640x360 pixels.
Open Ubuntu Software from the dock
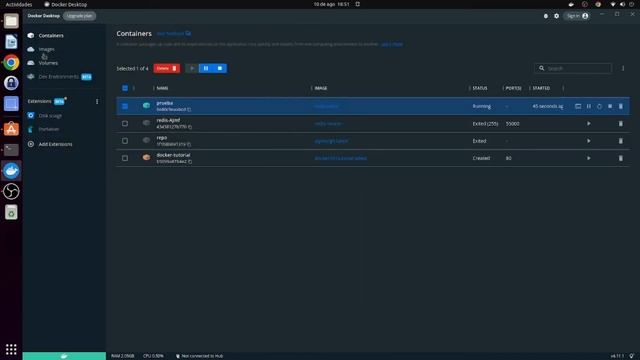[x=11, y=129]
